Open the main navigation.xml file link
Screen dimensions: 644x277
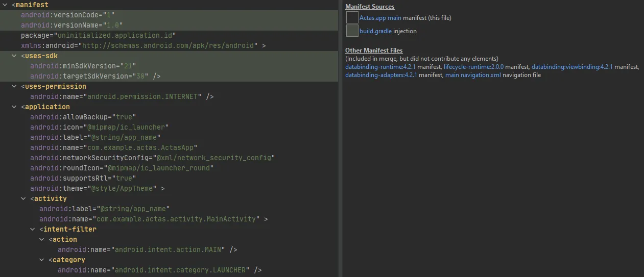pyautogui.click(x=473, y=75)
